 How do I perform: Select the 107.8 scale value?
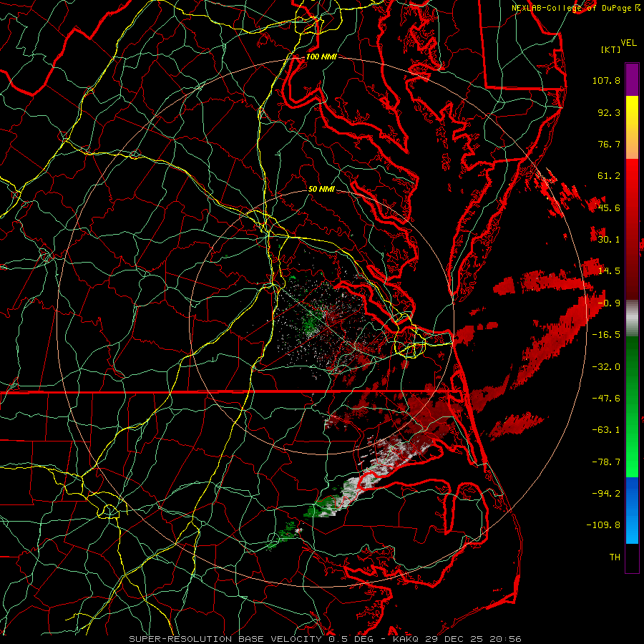click(606, 80)
